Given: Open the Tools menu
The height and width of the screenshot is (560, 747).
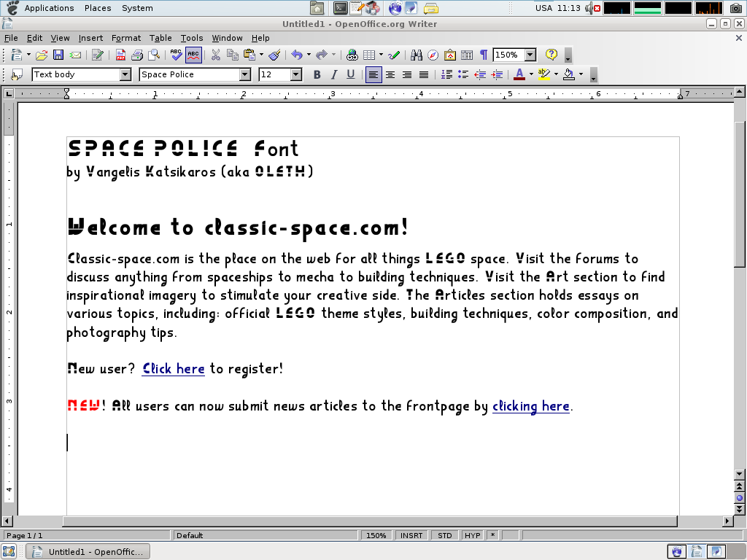Looking at the screenshot, I should pos(192,38).
